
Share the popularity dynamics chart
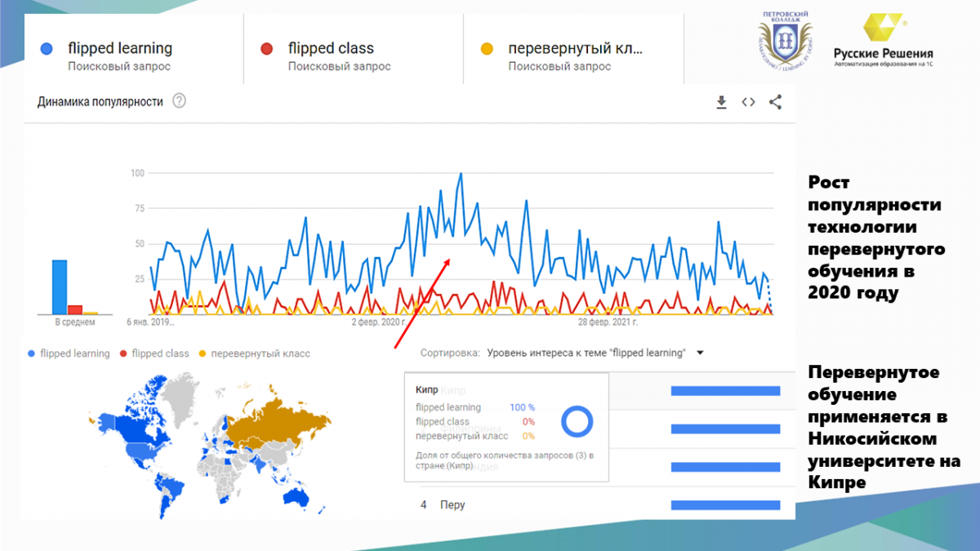[x=775, y=102]
